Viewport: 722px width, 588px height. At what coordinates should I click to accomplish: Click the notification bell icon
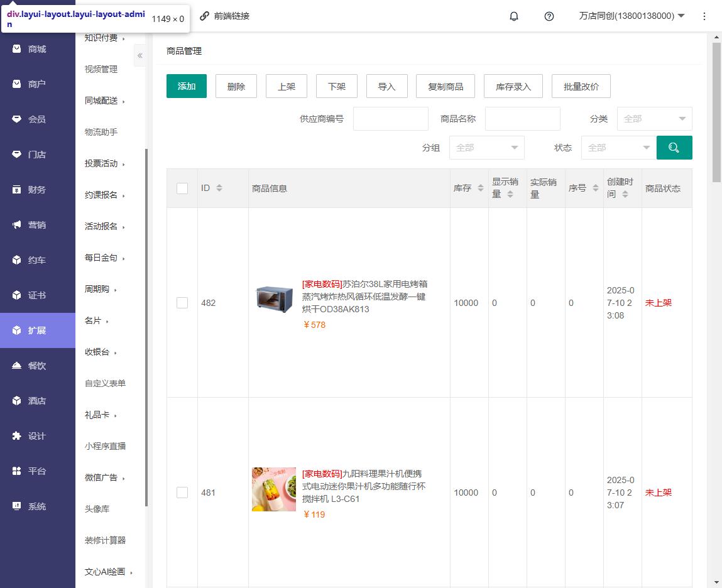point(514,16)
